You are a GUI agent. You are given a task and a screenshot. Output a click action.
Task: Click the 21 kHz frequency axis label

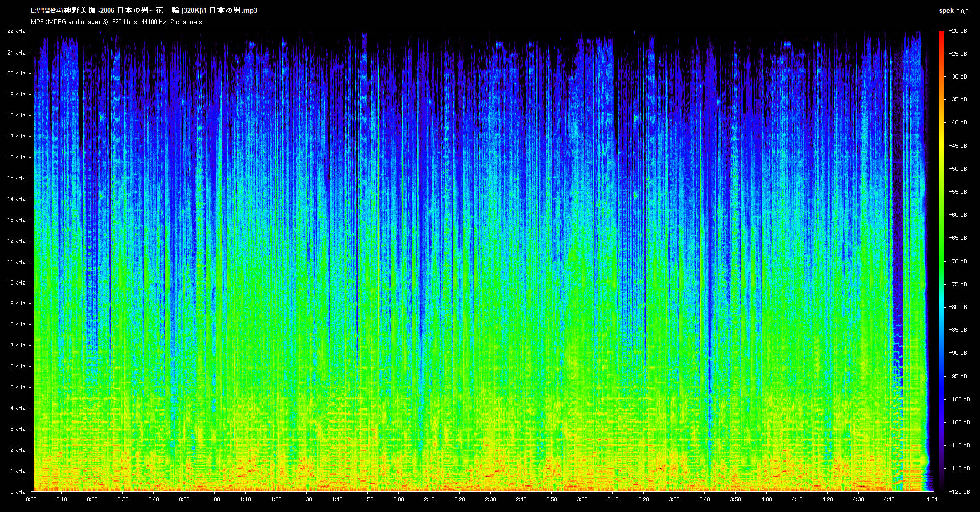tap(16, 53)
